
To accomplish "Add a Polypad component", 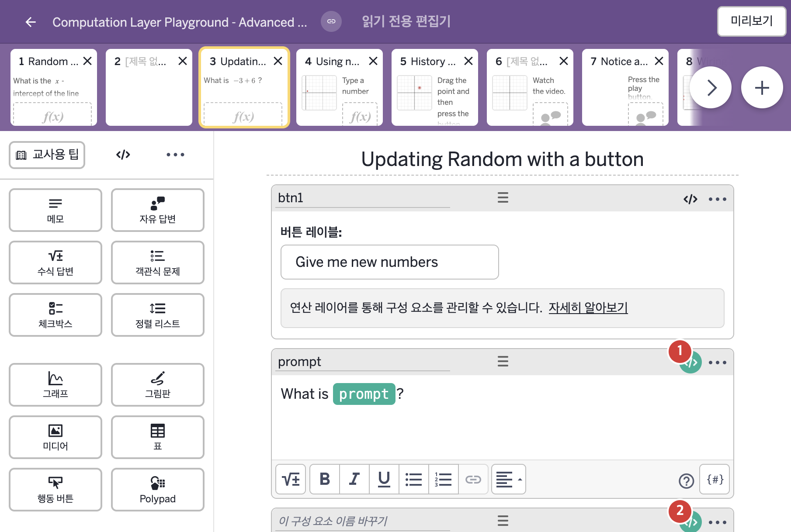I will pyautogui.click(x=158, y=490).
